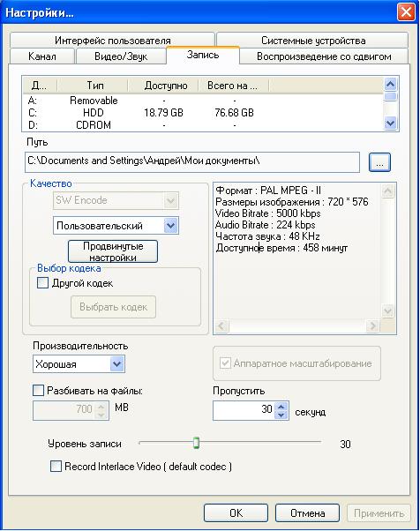Click the Уровень записи slider handle
This screenshot has height=531, width=420.
click(x=196, y=443)
